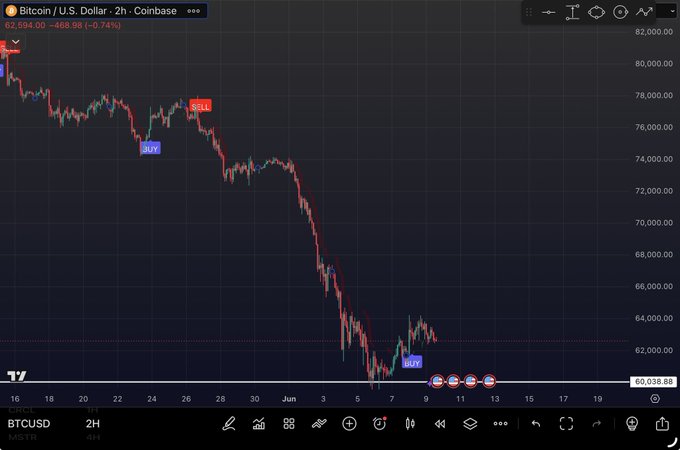Tap the purple diamond marker on time axis
680x450 pixels.
(x=430, y=383)
